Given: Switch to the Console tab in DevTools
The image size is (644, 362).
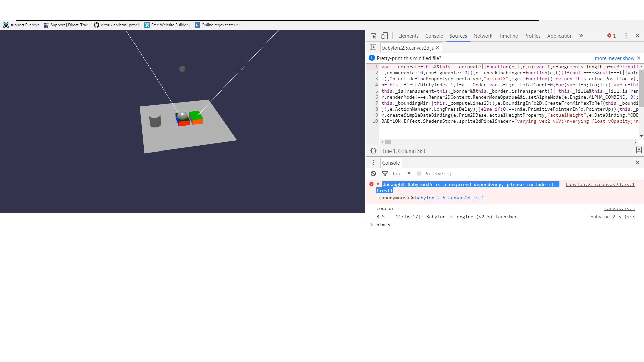Looking at the screenshot, I should click(x=434, y=36).
